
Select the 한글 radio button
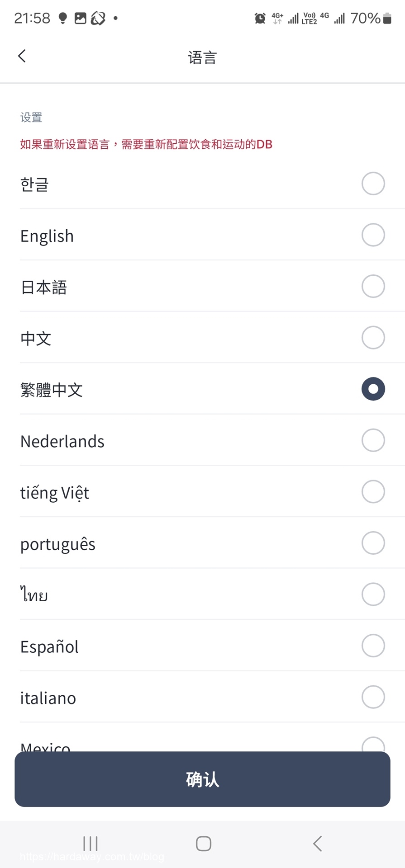pos(373,184)
